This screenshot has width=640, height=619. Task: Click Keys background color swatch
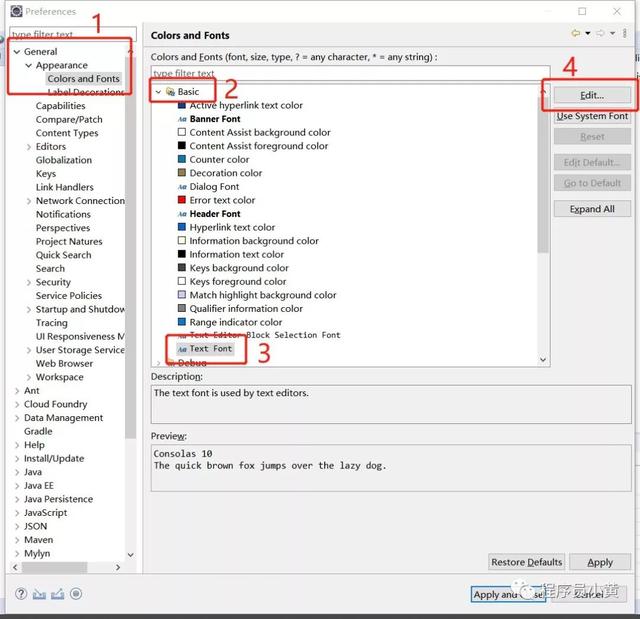tap(182, 268)
